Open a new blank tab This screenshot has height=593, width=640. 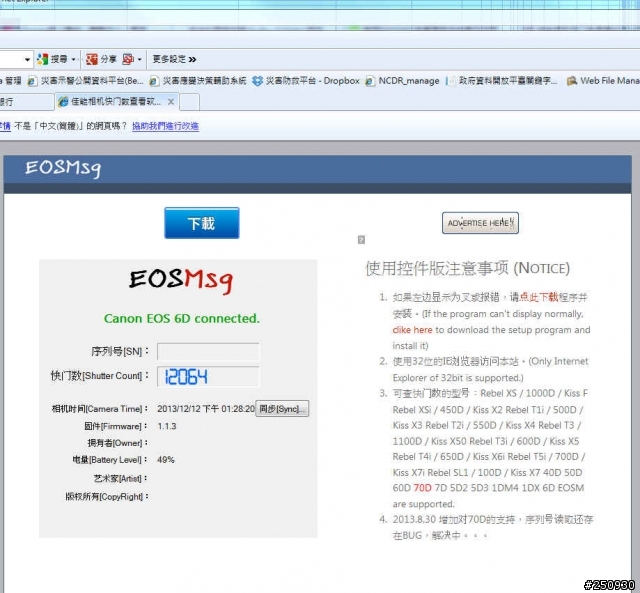tap(189, 102)
